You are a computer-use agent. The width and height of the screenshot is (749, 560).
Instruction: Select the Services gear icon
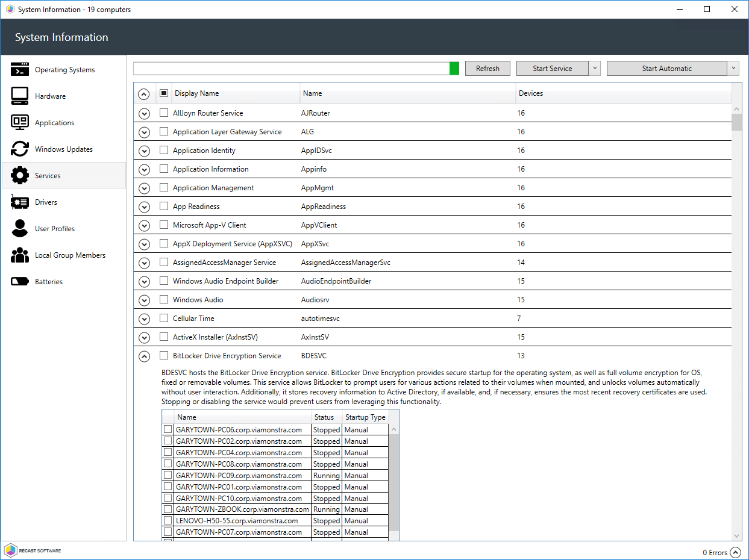(x=20, y=176)
